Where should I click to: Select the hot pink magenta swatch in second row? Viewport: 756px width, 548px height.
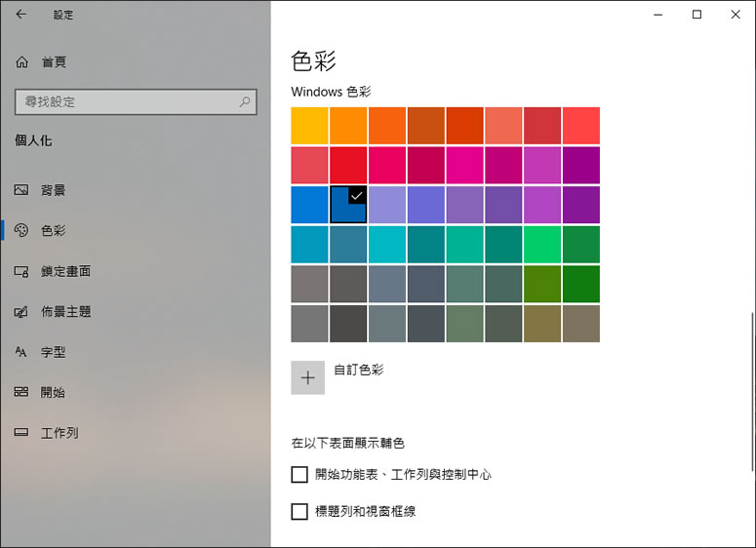point(464,166)
